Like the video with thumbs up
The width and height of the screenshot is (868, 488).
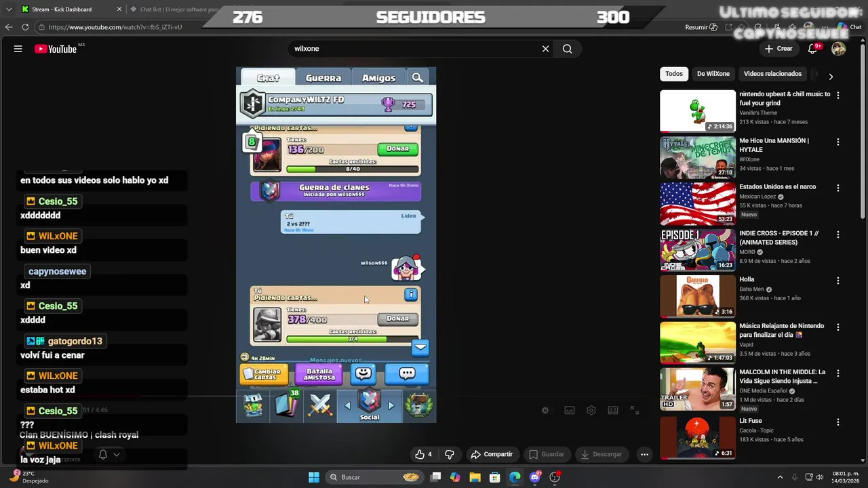pos(423,454)
